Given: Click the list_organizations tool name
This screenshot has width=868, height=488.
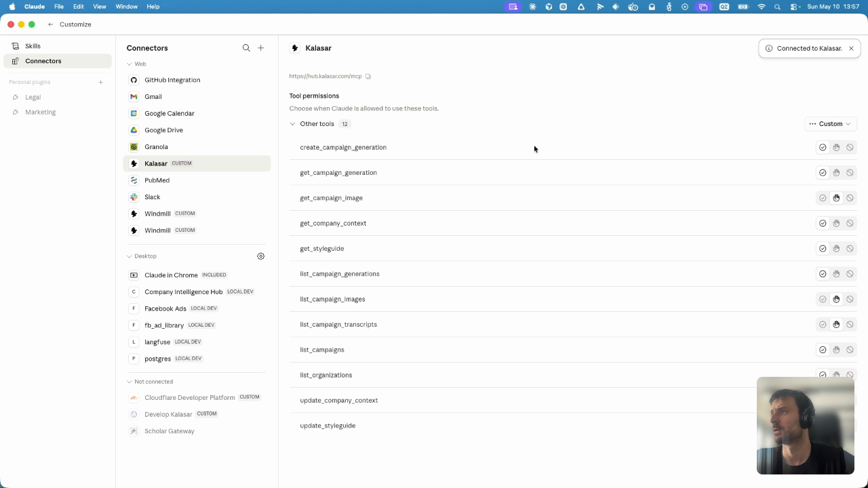Looking at the screenshot, I should pyautogui.click(x=326, y=375).
